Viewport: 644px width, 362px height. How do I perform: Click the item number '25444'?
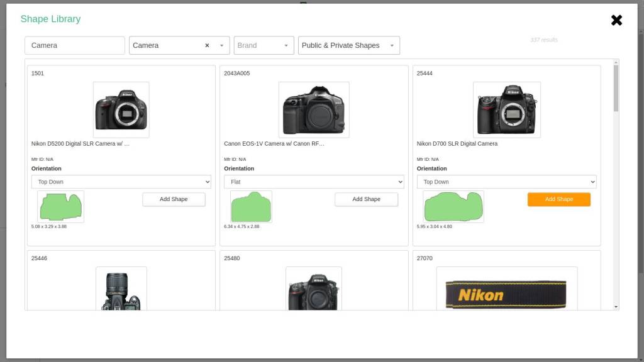click(425, 74)
